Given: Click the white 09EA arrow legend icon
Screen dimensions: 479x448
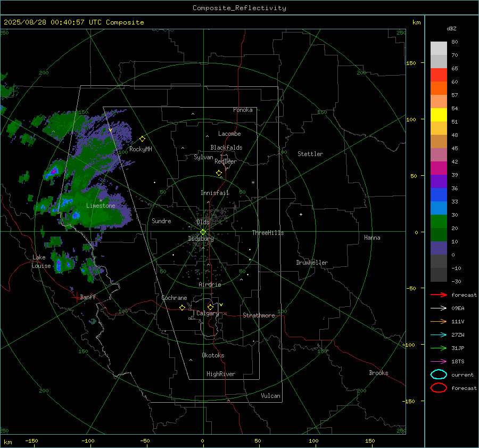Looking at the screenshot, I should click(x=439, y=308).
